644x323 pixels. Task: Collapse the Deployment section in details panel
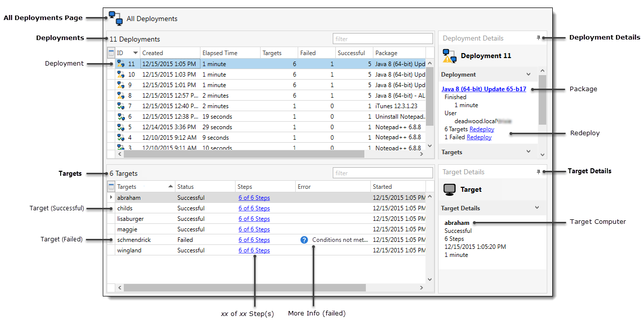pyautogui.click(x=528, y=75)
